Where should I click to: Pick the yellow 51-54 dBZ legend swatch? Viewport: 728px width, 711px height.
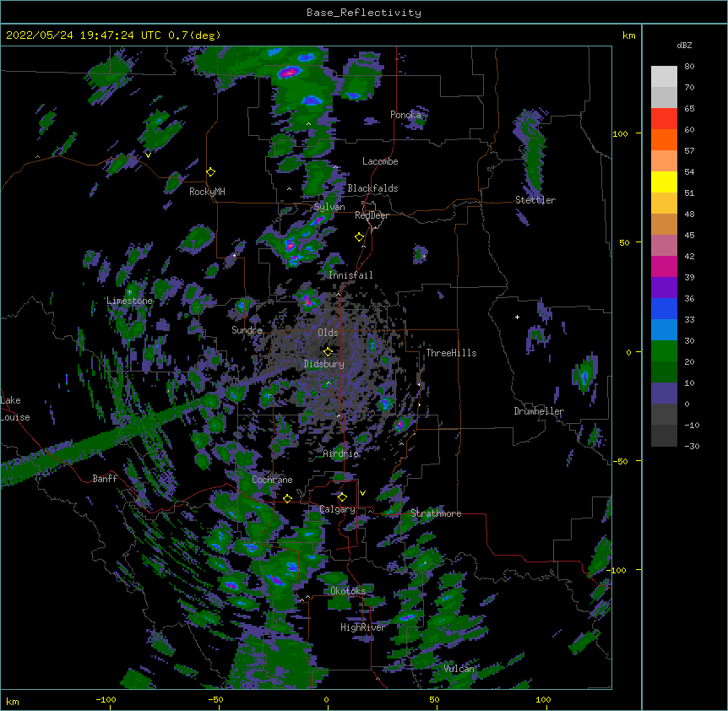(x=664, y=182)
